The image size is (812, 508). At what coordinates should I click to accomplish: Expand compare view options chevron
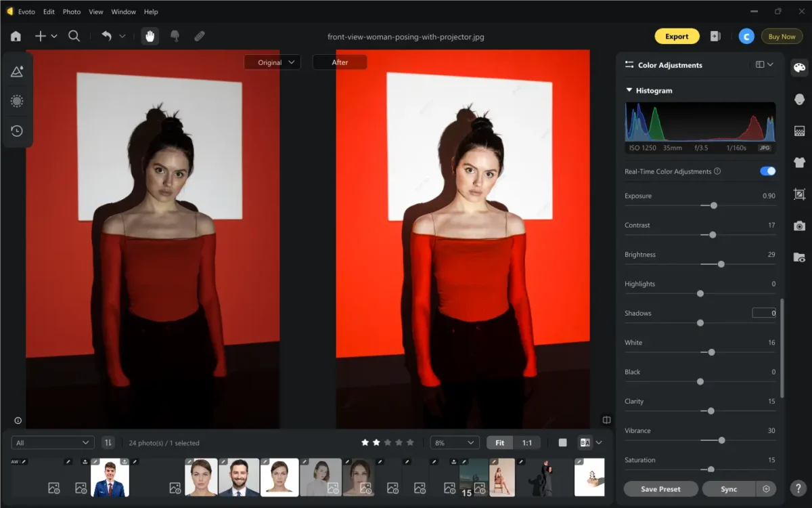pyautogui.click(x=599, y=442)
